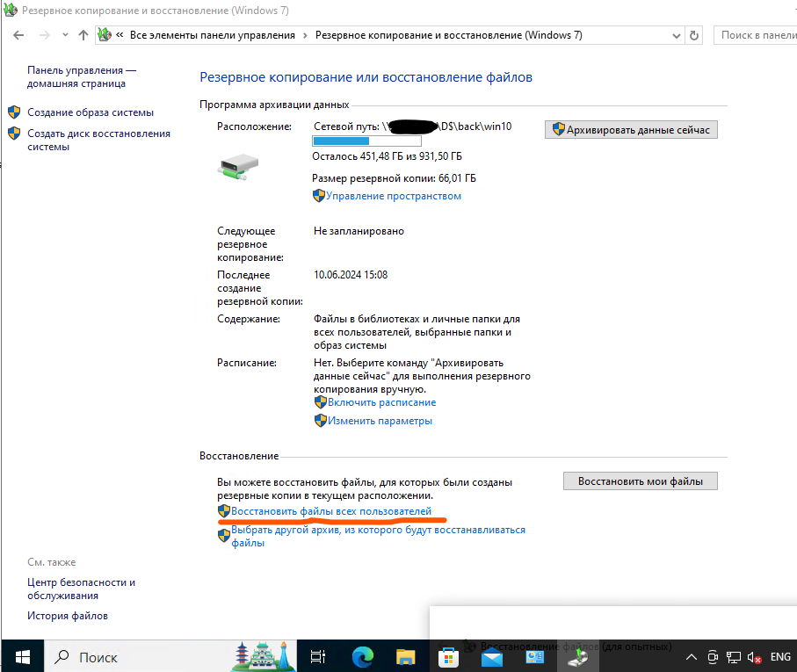797x672 pixels.
Task: Click the castle search highlight icon
Action: (264, 656)
